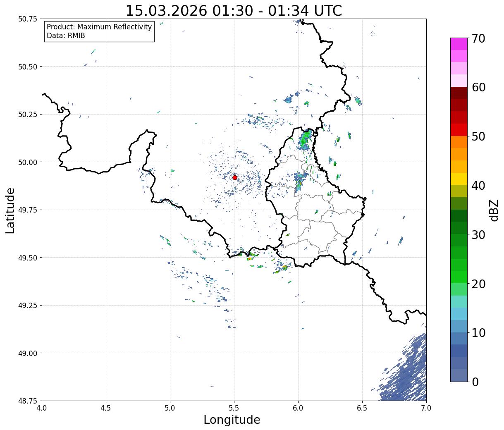Image resolution: width=504 pixels, height=430 pixels.
Task: Click the orange swatch just below 50 dBZ
Action: 459,142
